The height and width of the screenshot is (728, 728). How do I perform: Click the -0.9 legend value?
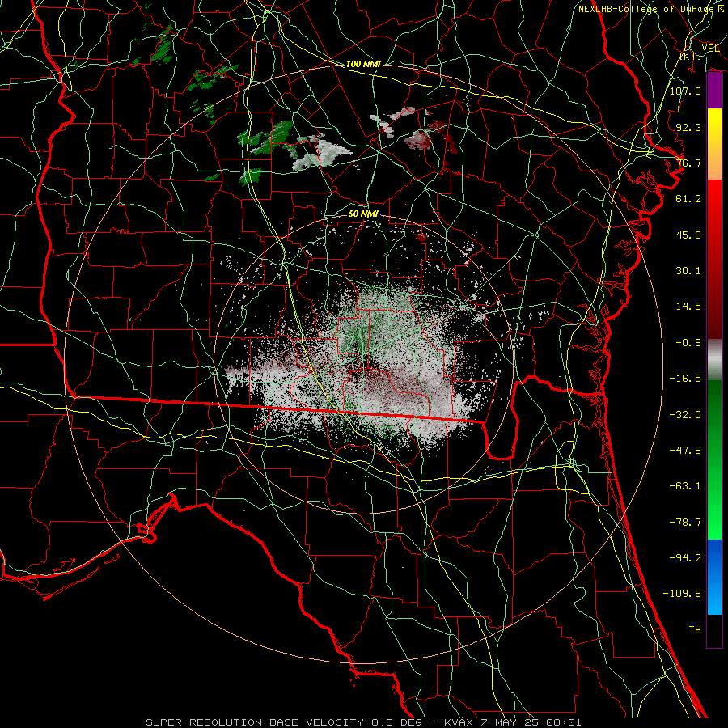tap(688, 343)
